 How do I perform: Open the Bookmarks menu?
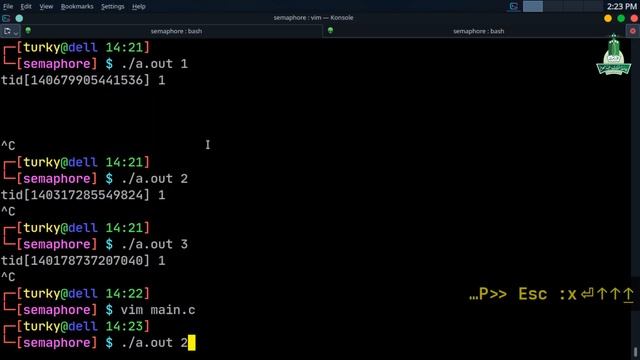tap(77, 7)
